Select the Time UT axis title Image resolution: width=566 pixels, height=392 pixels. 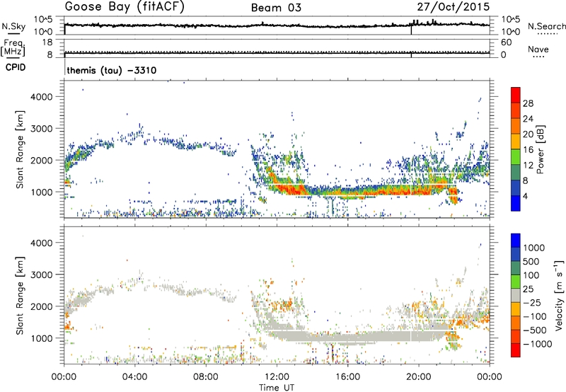(x=277, y=388)
